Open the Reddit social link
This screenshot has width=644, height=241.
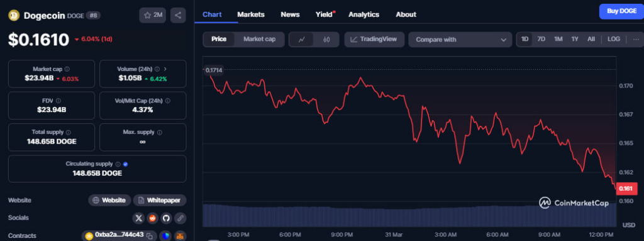click(x=152, y=218)
